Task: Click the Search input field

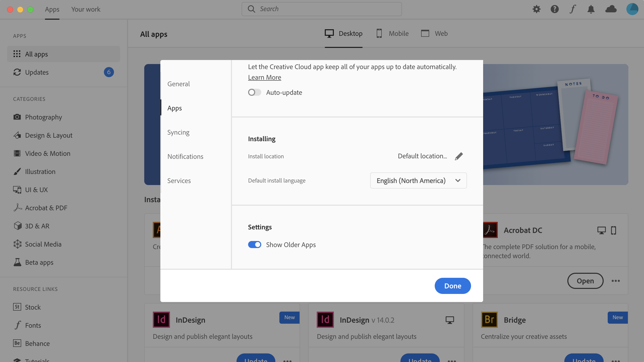Action: tap(321, 9)
